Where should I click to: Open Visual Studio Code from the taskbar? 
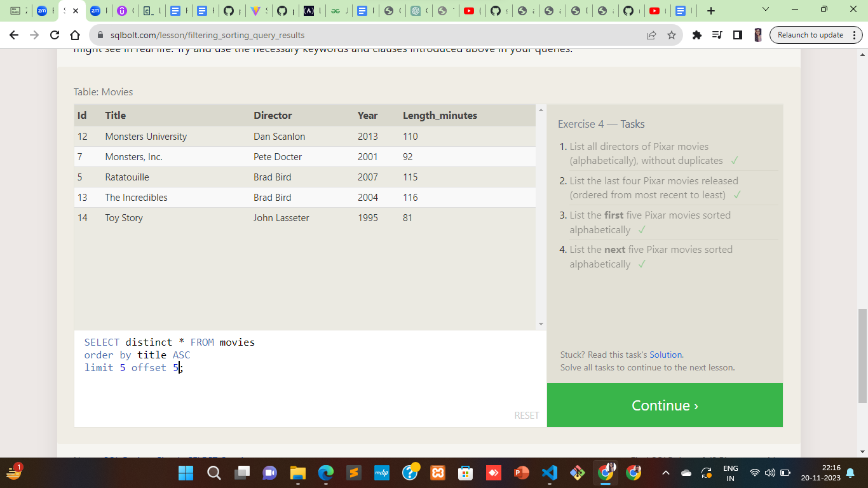pyautogui.click(x=549, y=473)
